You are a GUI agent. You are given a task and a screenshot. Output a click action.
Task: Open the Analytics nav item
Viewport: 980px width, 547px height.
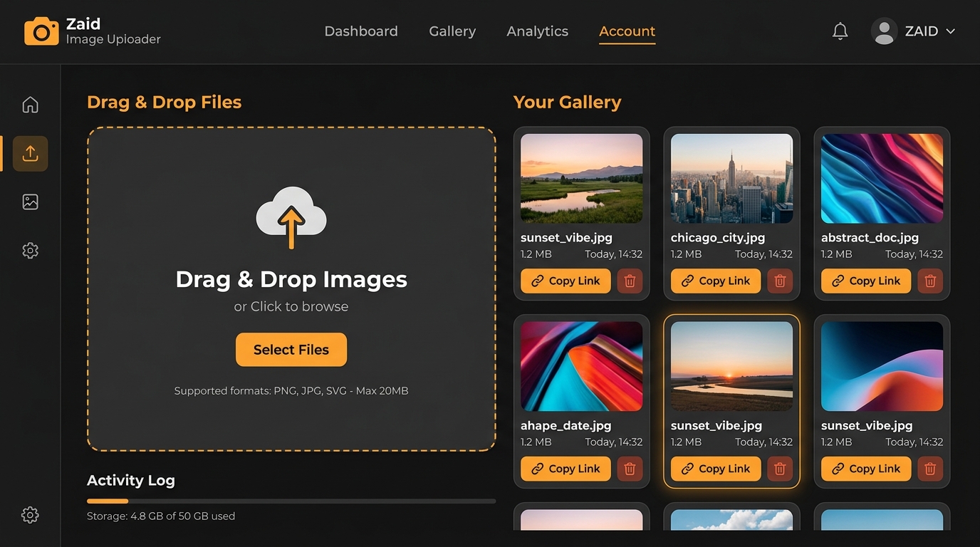click(538, 31)
